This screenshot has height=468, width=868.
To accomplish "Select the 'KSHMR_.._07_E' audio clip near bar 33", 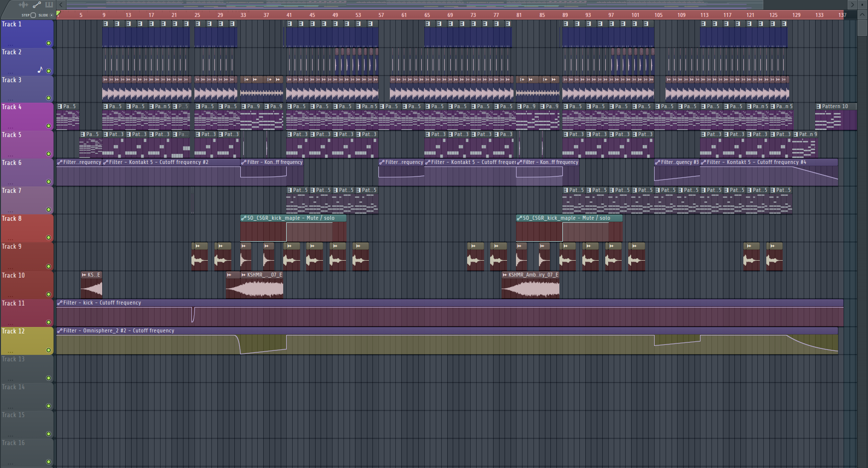I will pos(262,285).
